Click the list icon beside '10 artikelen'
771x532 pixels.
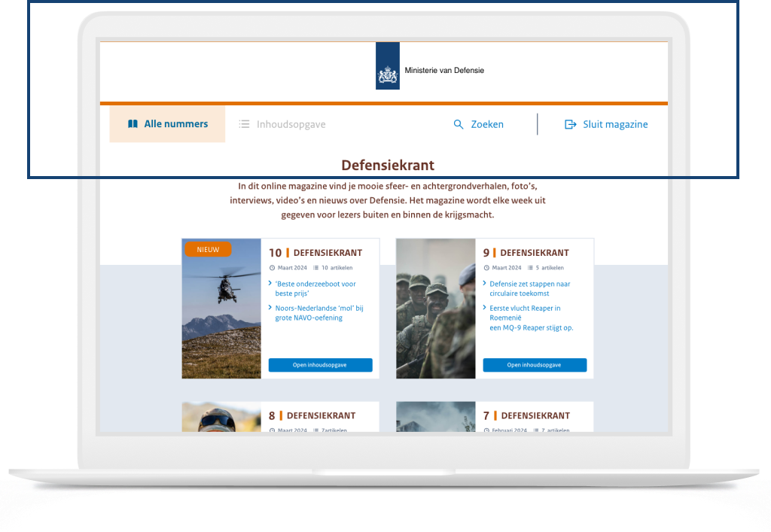(315, 268)
